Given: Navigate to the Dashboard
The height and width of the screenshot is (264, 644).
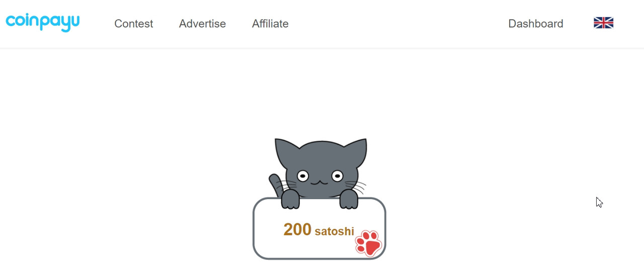Looking at the screenshot, I should 536,24.
